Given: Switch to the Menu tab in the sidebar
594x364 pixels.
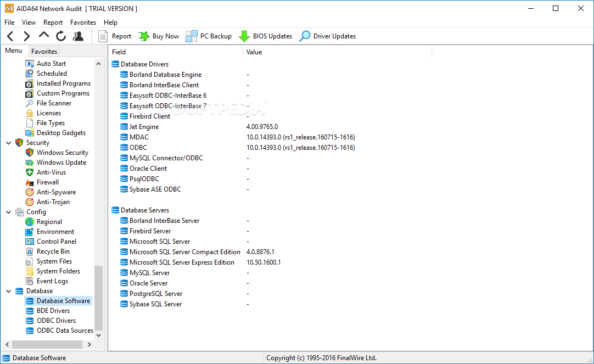Looking at the screenshot, I should 14,51.
